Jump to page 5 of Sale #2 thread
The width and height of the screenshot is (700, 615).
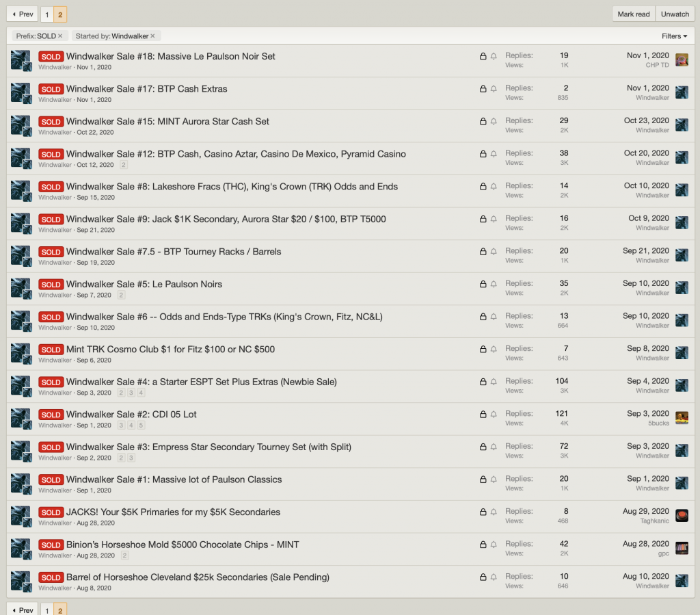(x=142, y=426)
